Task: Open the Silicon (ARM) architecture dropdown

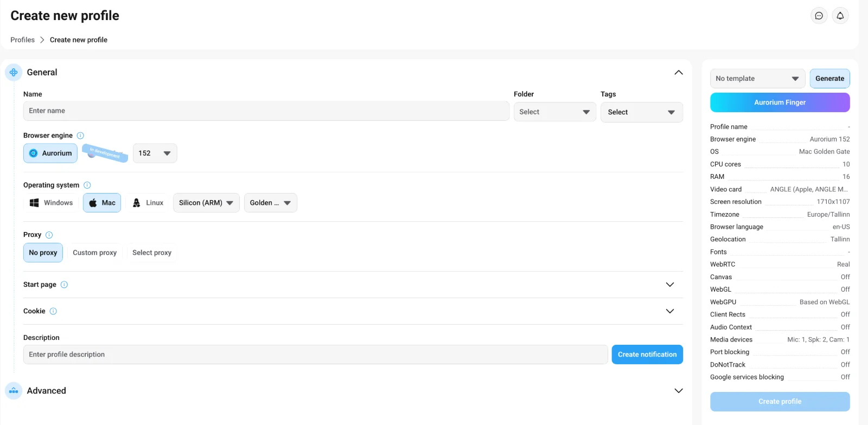Action: [206, 203]
